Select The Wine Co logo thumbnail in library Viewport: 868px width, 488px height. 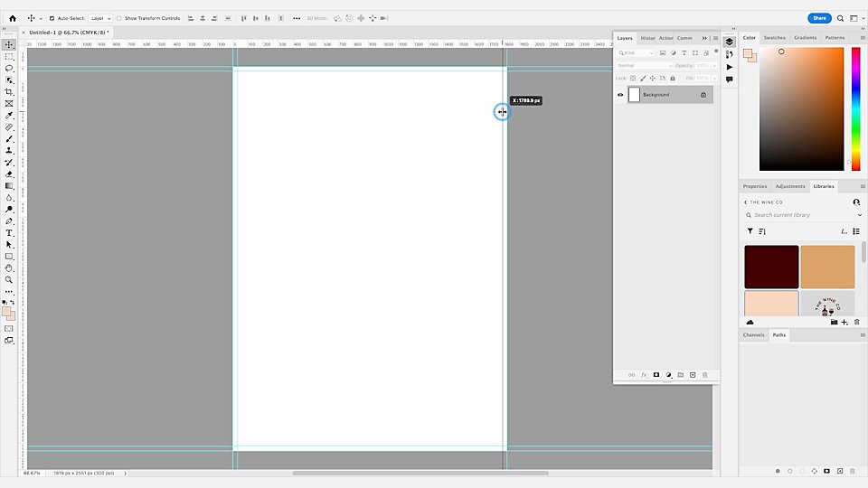point(827,305)
